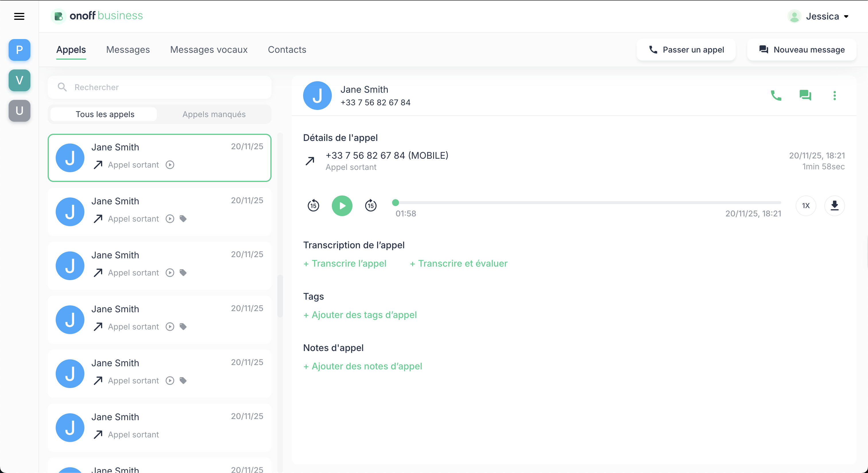The image size is (868, 473).
Task: Click Transcrire et évaluer link
Action: [x=458, y=263]
